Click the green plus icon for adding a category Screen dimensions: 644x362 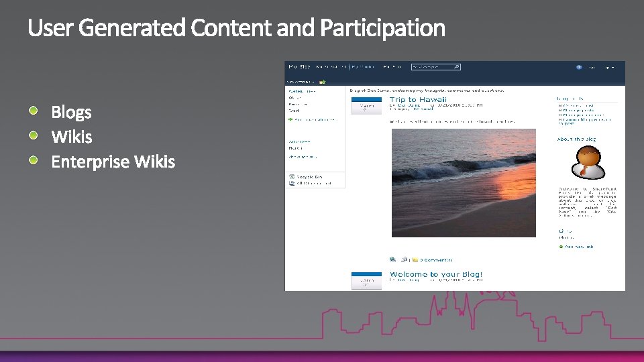(290, 119)
